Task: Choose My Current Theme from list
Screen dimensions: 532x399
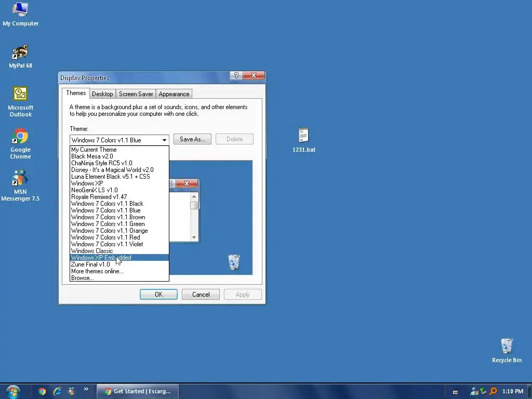Action: click(x=119, y=150)
